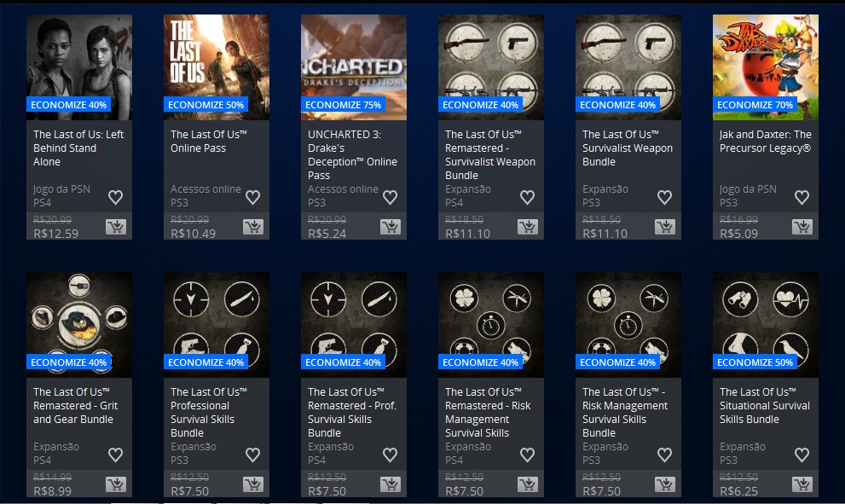Click ECONOMIZE 50% badge on Situational Survival Skills
This screenshot has height=504, width=845.
tap(755, 362)
